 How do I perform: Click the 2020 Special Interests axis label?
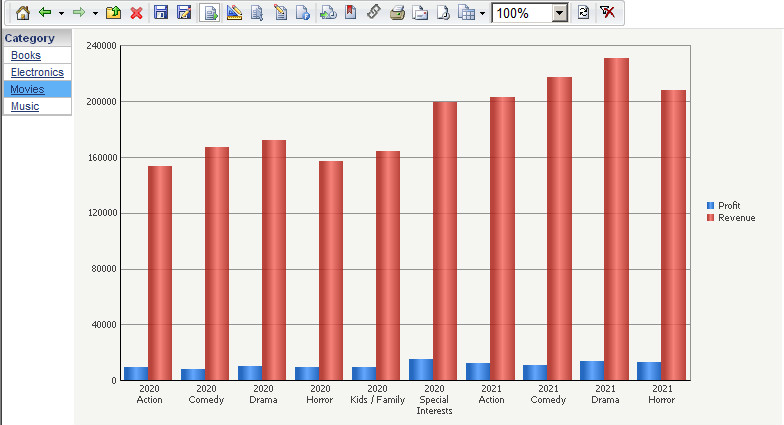point(434,400)
